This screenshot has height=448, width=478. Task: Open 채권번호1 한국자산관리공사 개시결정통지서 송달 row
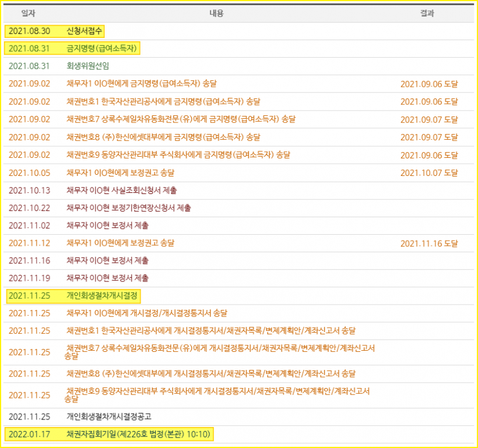pos(211,331)
